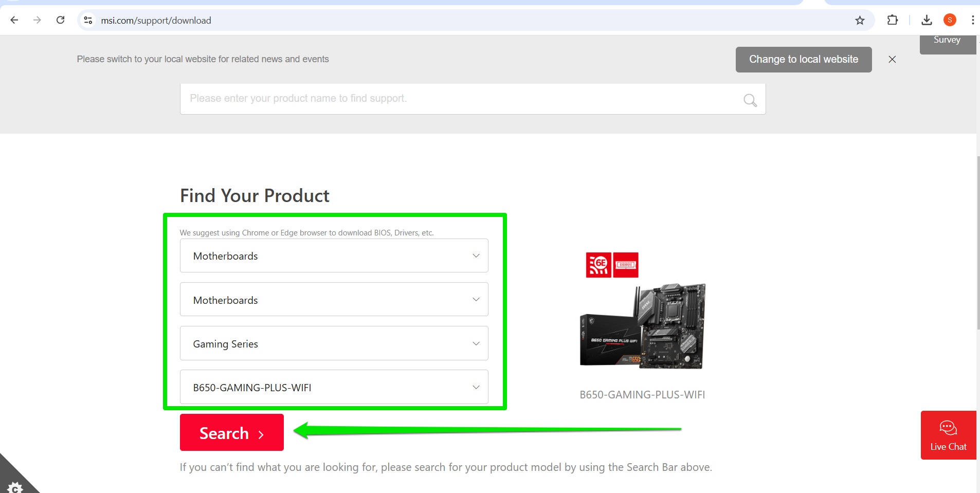
Task: Bookmark this page with the star icon
Action: pyautogui.click(x=860, y=20)
